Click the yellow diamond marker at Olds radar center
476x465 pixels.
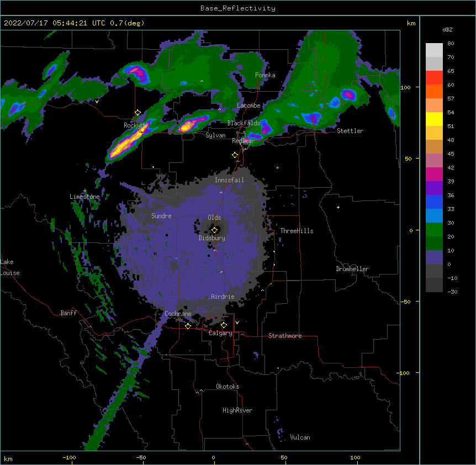tap(214, 230)
